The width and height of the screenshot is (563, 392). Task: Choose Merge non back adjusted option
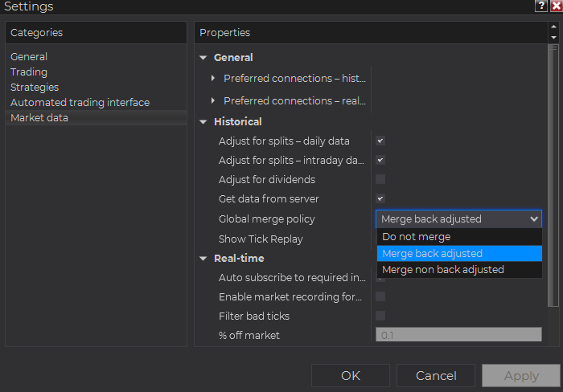pos(458,270)
